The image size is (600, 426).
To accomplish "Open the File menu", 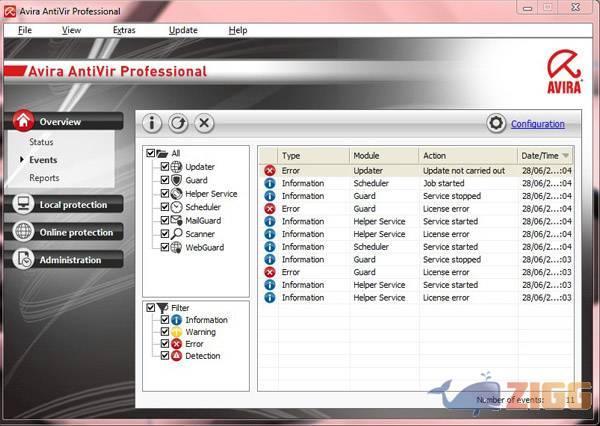I will point(25,30).
